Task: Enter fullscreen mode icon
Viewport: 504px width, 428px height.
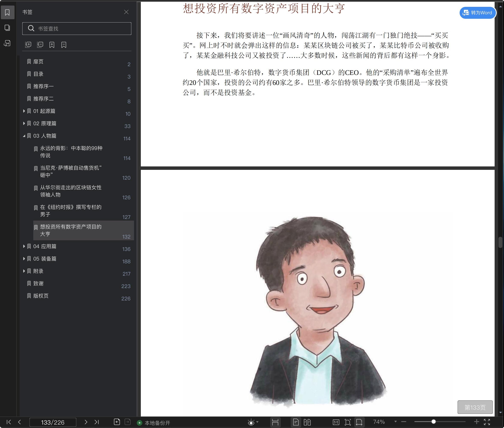Action: tap(487, 422)
